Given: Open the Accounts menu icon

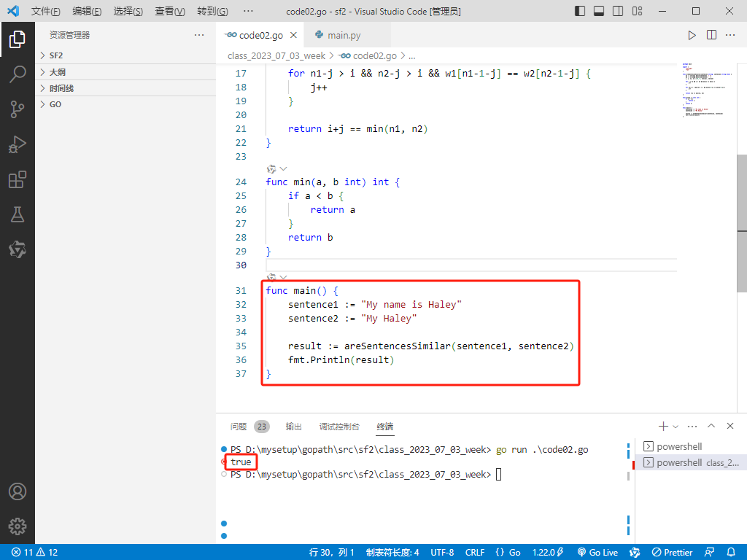Looking at the screenshot, I should coord(18,491).
